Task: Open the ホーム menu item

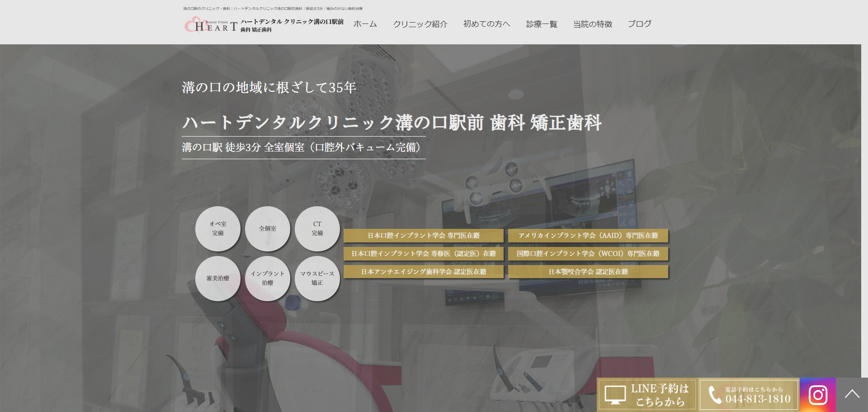Action: click(x=365, y=24)
